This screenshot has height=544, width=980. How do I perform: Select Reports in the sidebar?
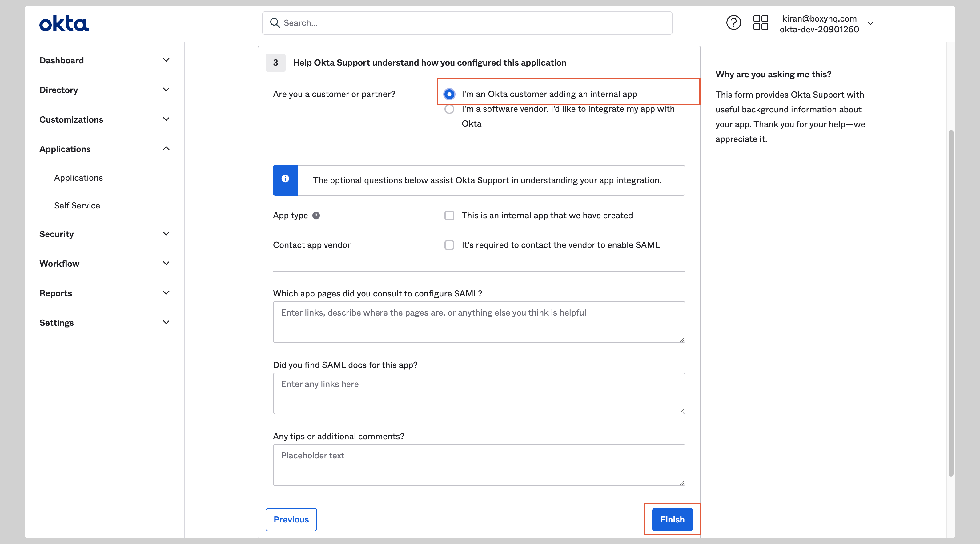tap(55, 293)
